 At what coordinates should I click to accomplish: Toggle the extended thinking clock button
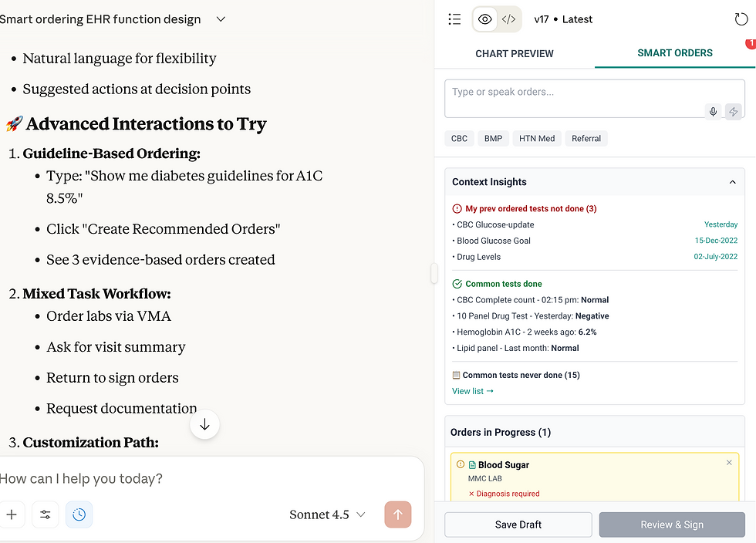tap(79, 514)
